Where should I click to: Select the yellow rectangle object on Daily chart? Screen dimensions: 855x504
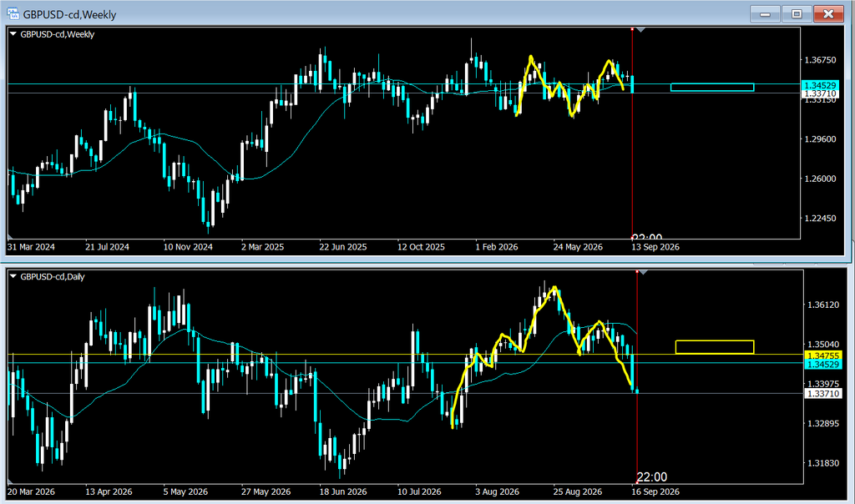click(715, 347)
